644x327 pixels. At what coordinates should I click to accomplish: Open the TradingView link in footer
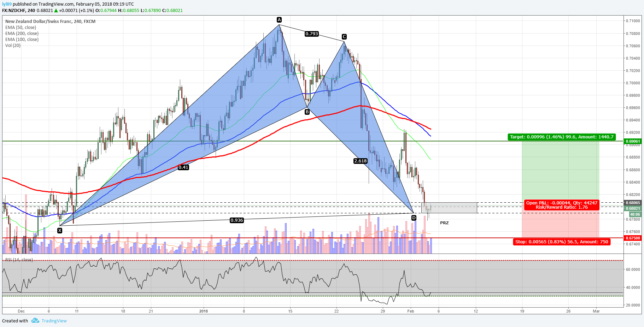point(54,321)
